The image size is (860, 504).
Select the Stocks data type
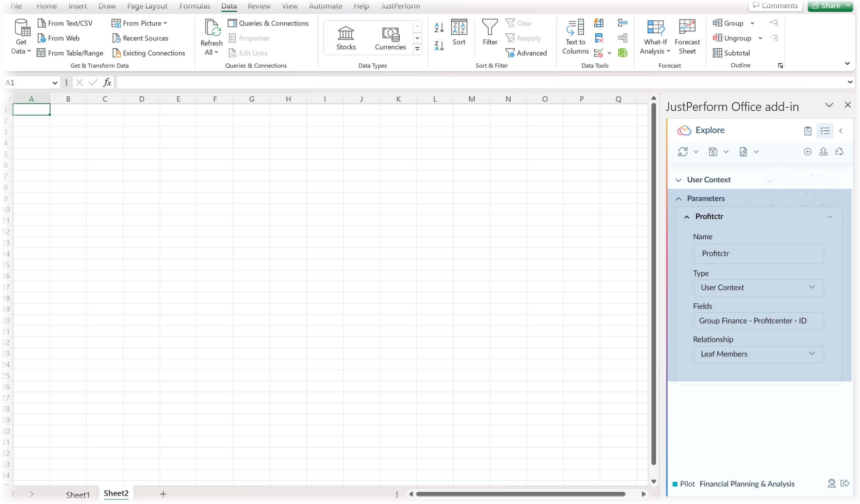click(346, 37)
